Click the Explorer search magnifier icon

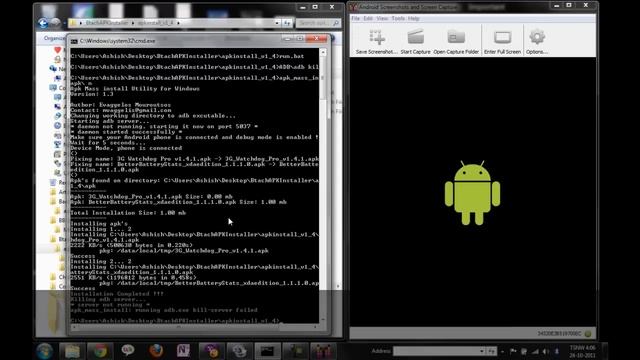(x=336, y=23)
